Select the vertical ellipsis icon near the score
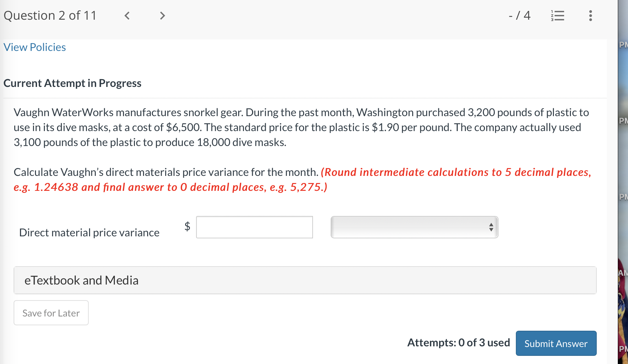Screen dimensions: 628x364 (x=590, y=15)
